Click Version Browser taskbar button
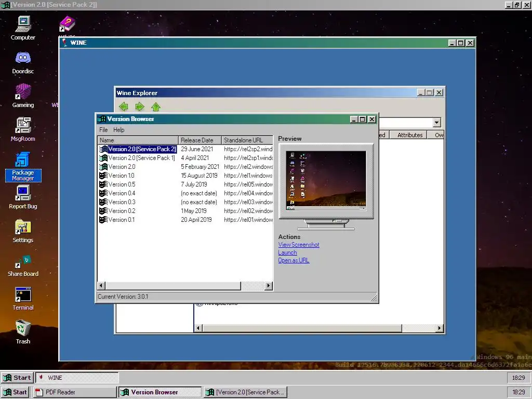The width and height of the screenshot is (532, 399). 160,392
